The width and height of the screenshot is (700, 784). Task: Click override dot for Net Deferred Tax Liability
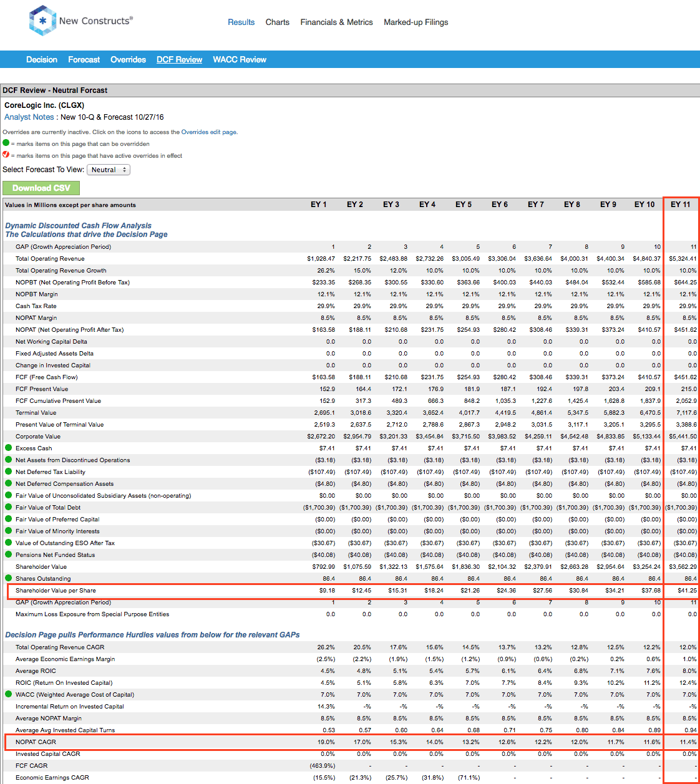8,472
